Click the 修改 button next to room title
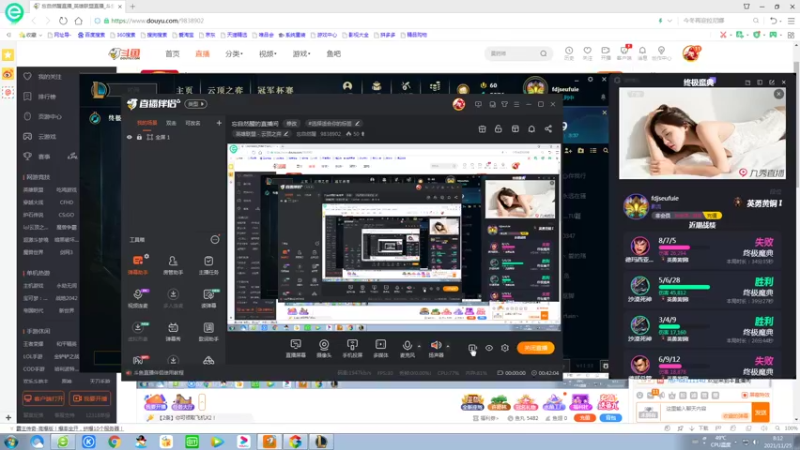This screenshot has width=800, height=450. [x=291, y=123]
